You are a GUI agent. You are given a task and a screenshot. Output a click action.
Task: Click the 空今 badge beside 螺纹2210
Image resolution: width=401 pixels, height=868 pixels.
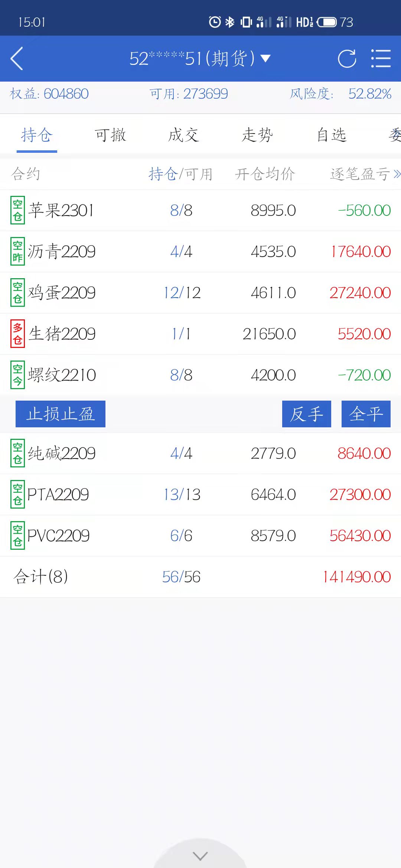click(x=17, y=375)
